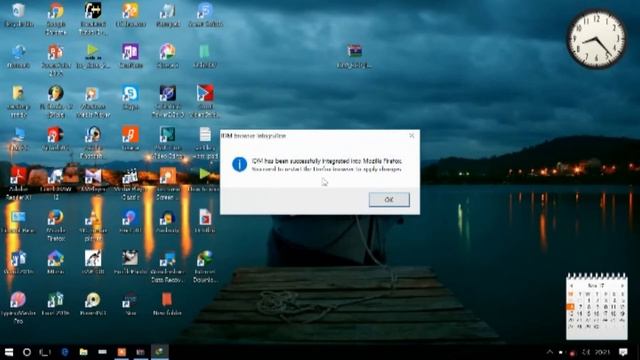Open the lone desktop icon right of the icon grid
The width and height of the screenshot is (640, 360).
[x=354, y=56]
